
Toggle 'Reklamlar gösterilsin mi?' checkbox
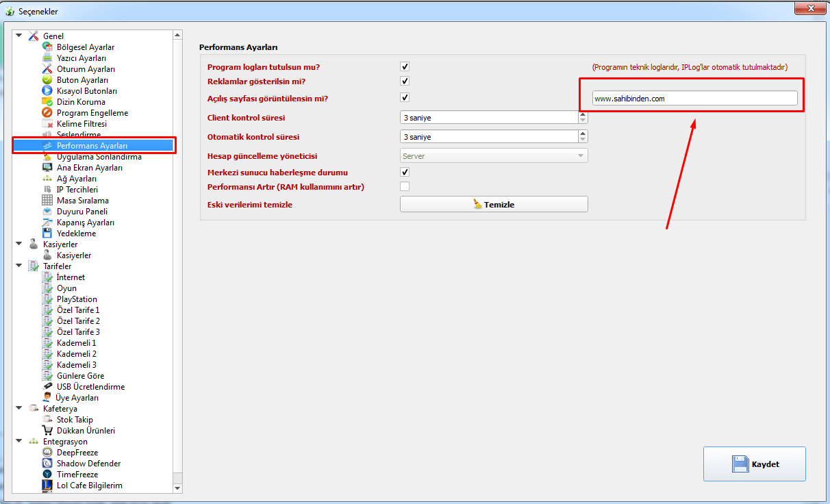pyautogui.click(x=405, y=81)
